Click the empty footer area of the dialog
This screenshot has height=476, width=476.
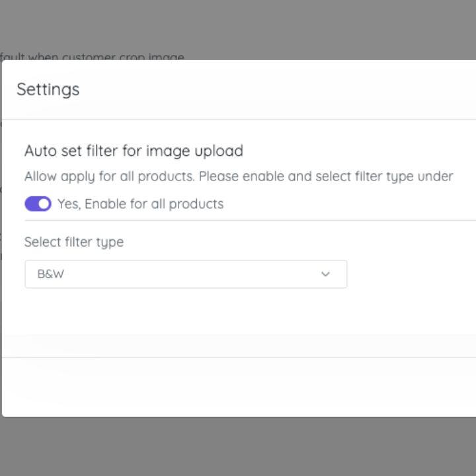[238, 387]
